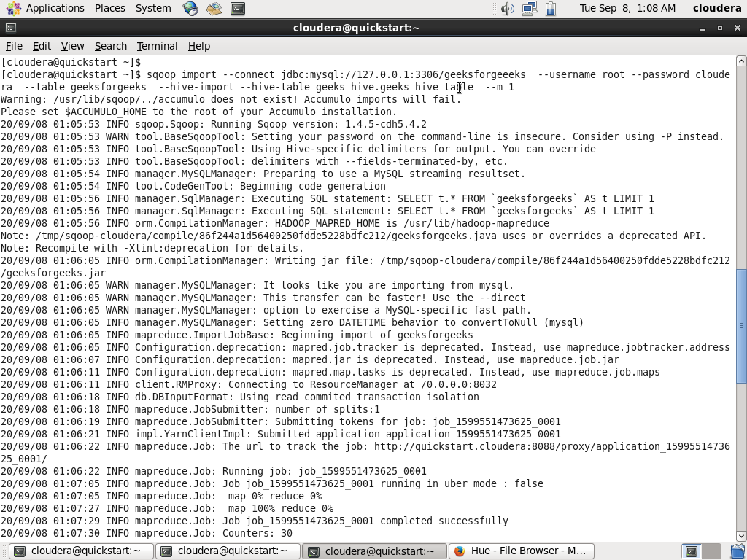The width and height of the screenshot is (747, 560).
Task: Minimize the terminal window
Action: [x=703, y=28]
